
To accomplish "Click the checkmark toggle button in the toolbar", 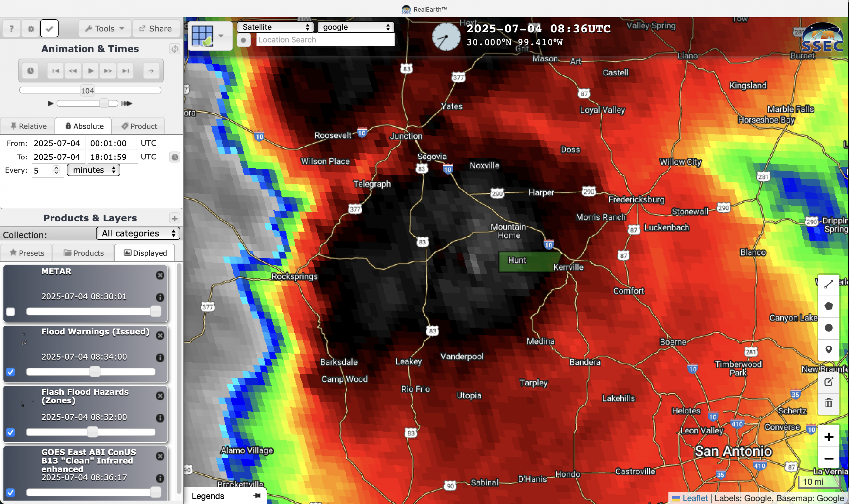I will (x=49, y=28).
